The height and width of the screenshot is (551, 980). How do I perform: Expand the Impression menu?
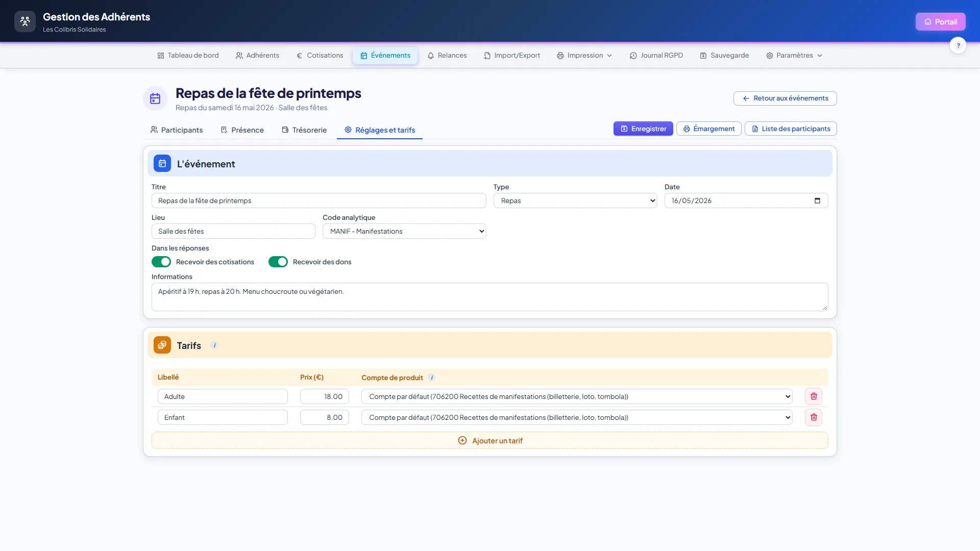[584, 56]
